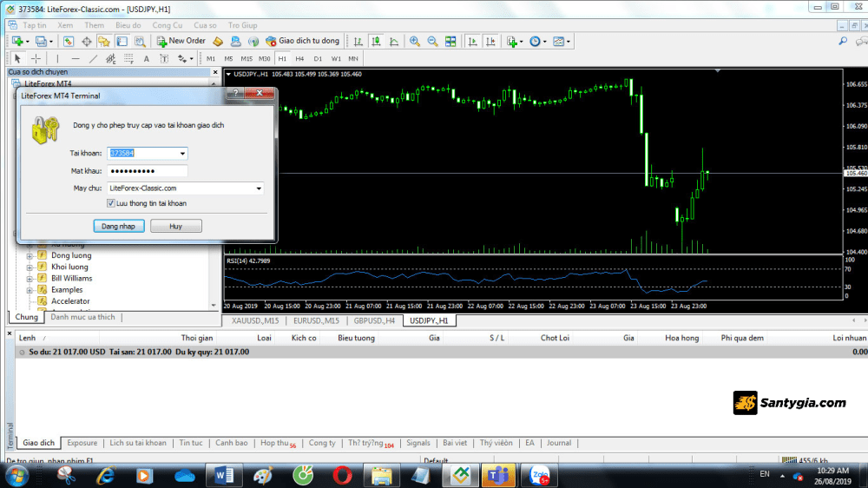Switch chart timeframe to M1
The image size is (868, 488).
tap(211, 59)
